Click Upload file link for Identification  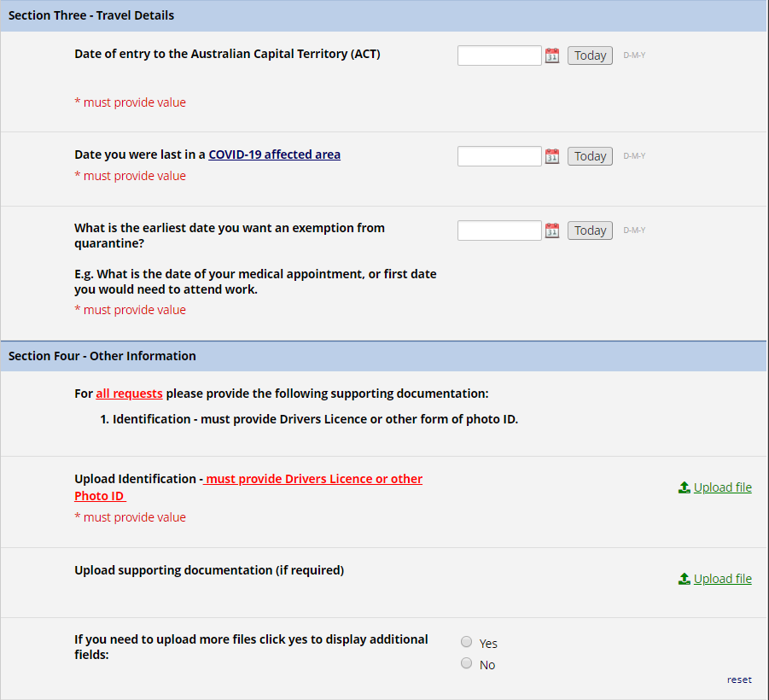[x=722, y=487]
